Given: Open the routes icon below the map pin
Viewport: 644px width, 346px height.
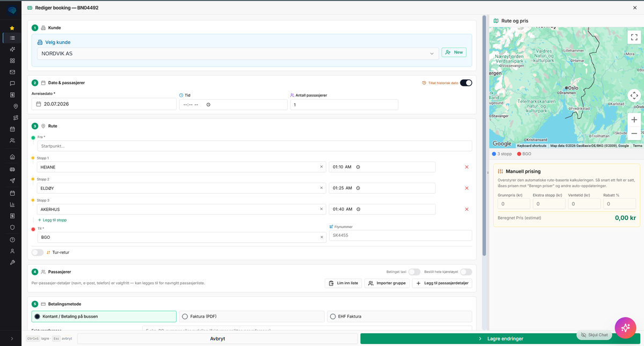Looking at the screenshot, I should [x=16, y=117].
